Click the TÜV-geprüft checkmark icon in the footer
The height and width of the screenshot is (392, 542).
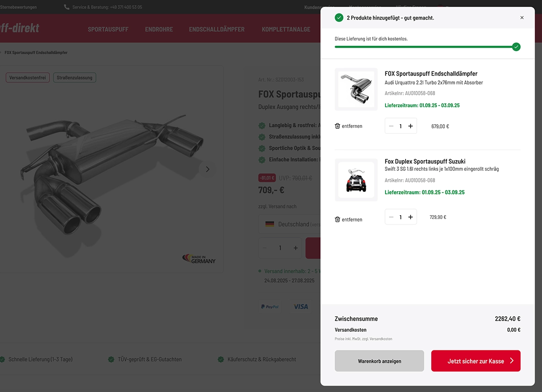pyautogui.click(x=111, y=359)
